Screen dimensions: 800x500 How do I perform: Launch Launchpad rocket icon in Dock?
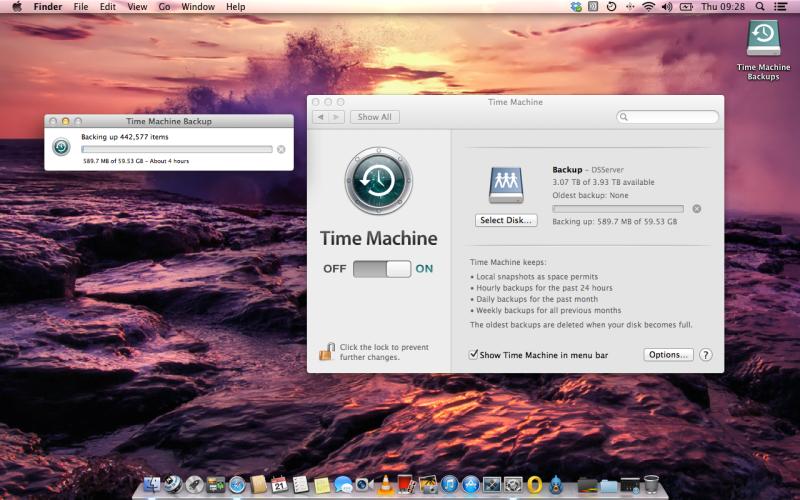pos(194,484)
